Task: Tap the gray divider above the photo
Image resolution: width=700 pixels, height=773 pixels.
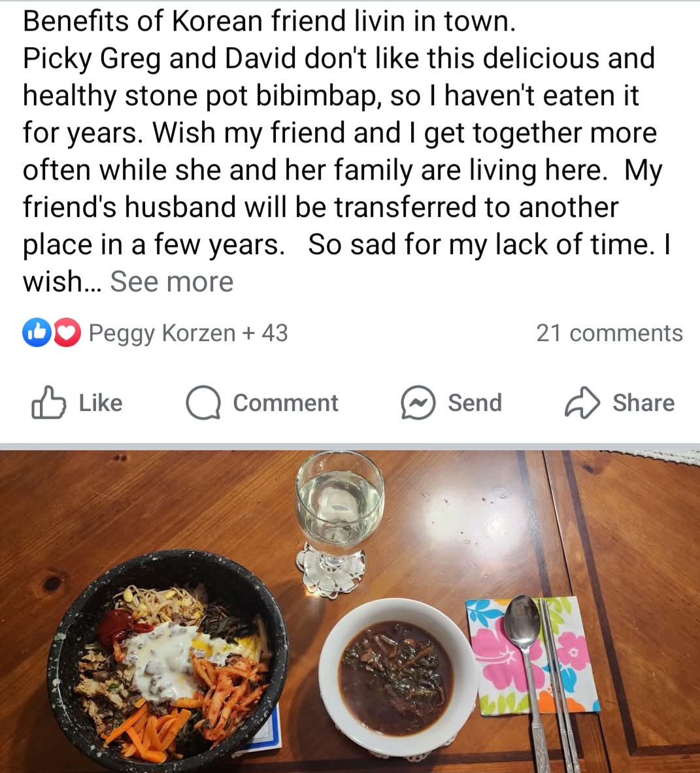Action: [350, 446]
